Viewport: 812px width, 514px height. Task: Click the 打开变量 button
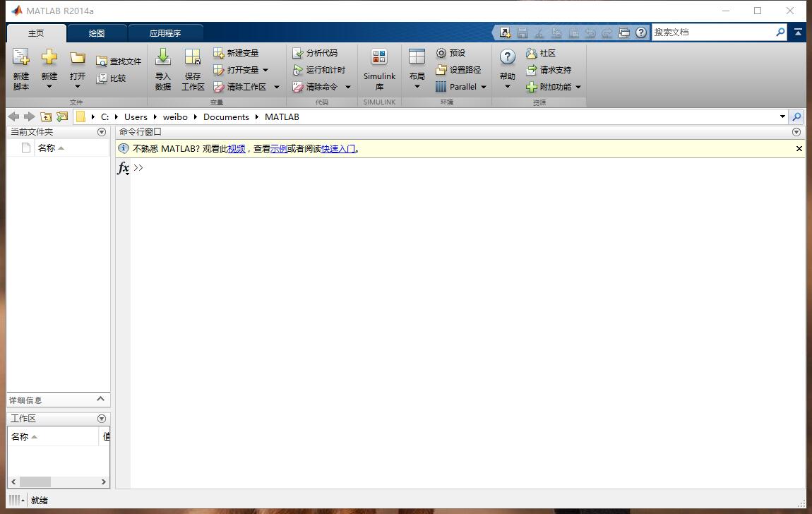coord(236,70)
